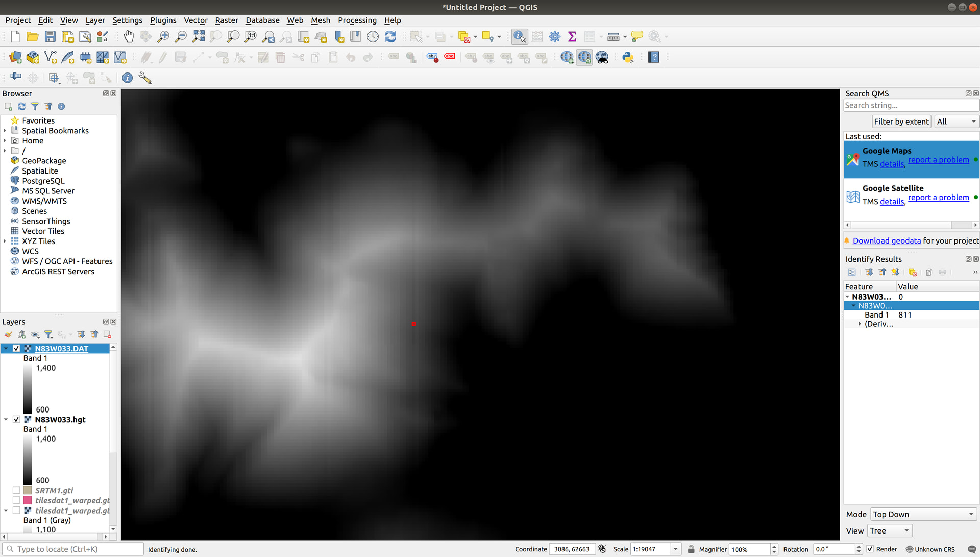980x557 pixels.
Task: Uncheck N83W033.DAT layer visibility
Action: click(x=16, y=348)
